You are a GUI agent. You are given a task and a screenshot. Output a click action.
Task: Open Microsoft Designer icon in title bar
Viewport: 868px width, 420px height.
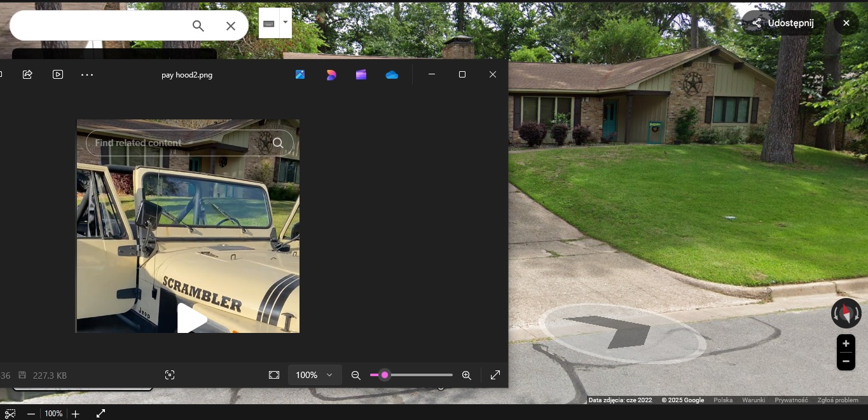[331, 74]
